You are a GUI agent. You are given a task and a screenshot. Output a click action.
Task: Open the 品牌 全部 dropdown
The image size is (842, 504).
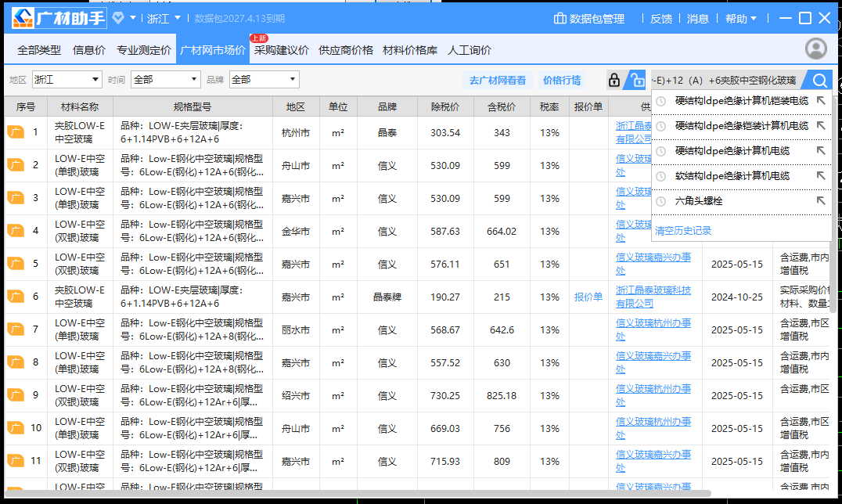tap(264, 80)
